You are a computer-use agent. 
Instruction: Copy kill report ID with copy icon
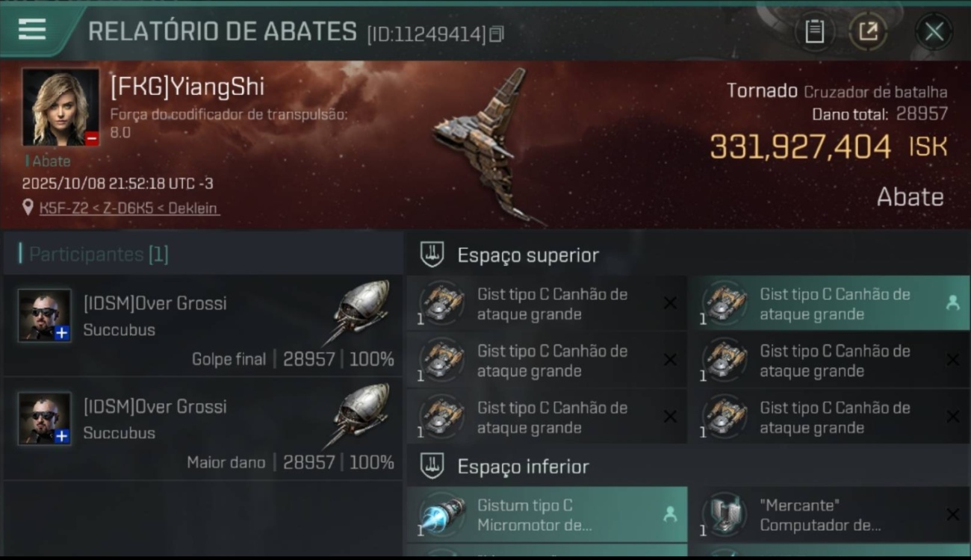pyautogui.click(x=497, y=34)
